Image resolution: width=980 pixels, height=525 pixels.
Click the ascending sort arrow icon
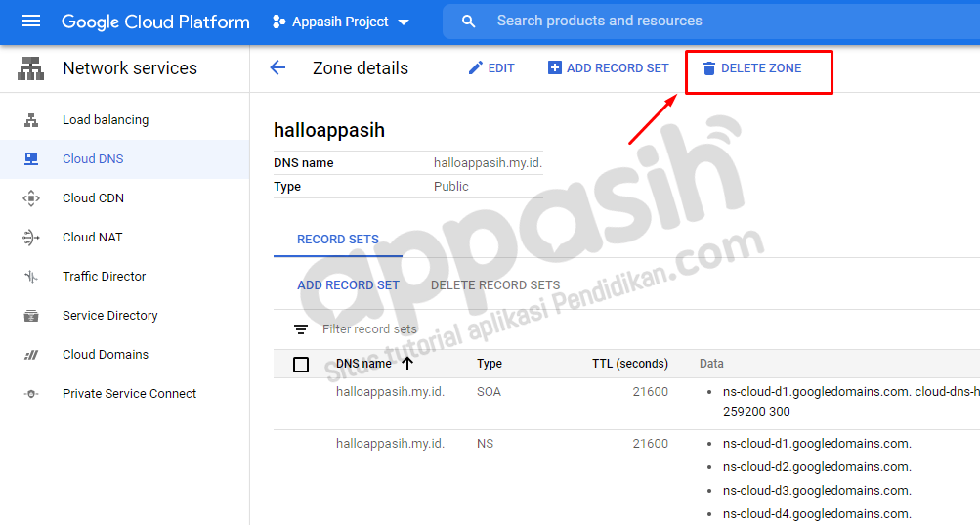click(x=407, y=363)
